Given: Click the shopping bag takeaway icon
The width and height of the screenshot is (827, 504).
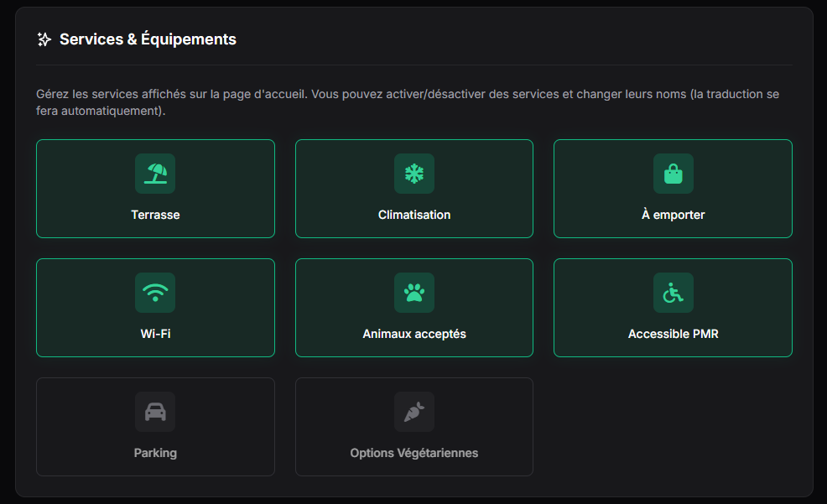Looking at the screenshot, I should coord(673,174).
